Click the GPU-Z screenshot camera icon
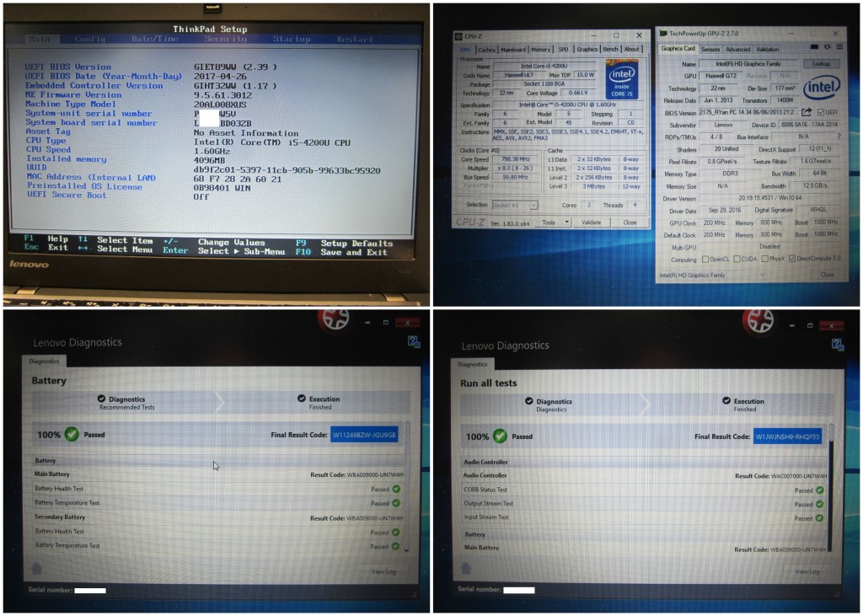This screenshot has height=616, width=863. click(814, 47)
